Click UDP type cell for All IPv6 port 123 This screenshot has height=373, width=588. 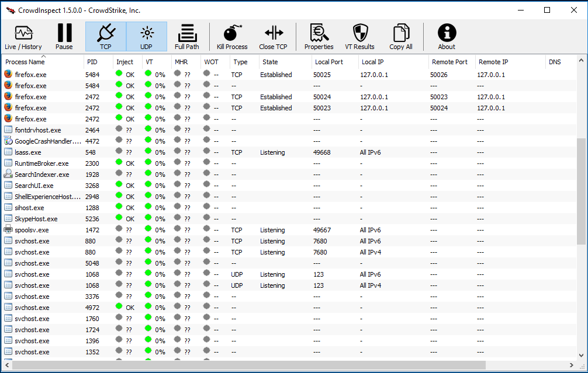point(237,274)
